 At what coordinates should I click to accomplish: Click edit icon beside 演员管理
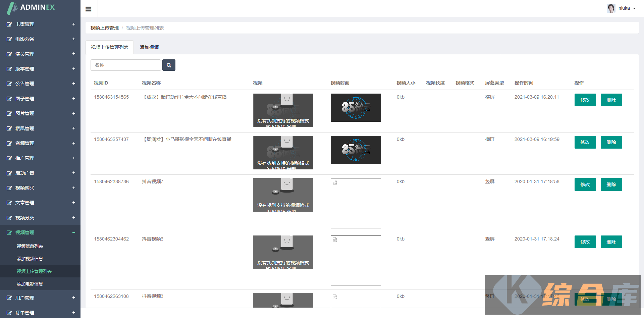(9, 54)
